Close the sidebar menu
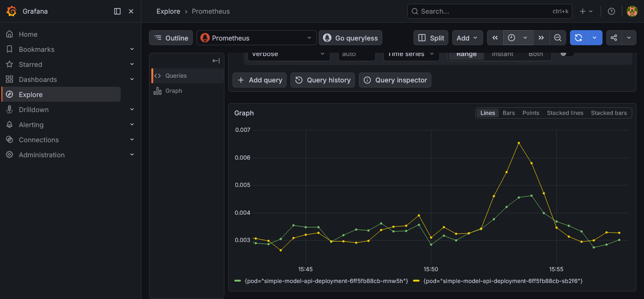 tap(131, 11)
